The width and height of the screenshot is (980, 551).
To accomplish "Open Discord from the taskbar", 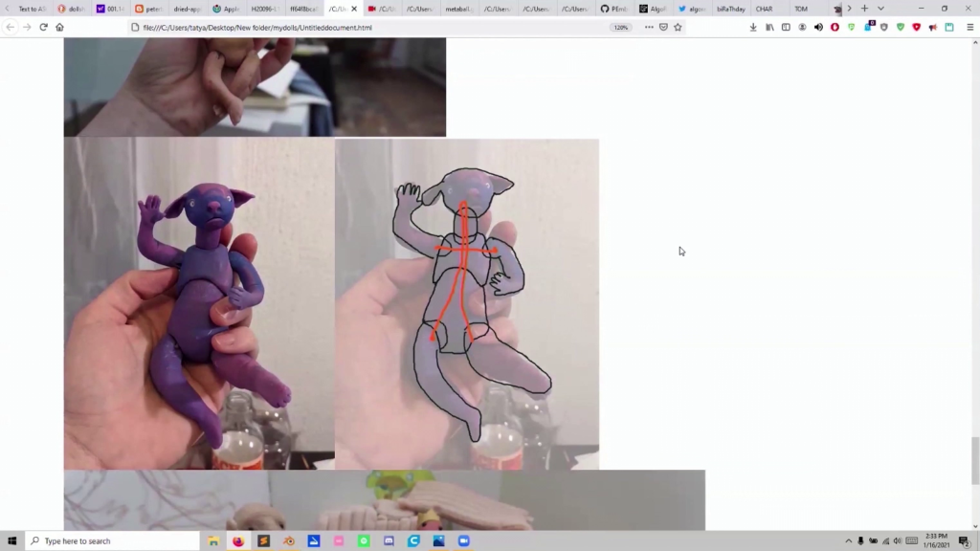I will 389,541.
